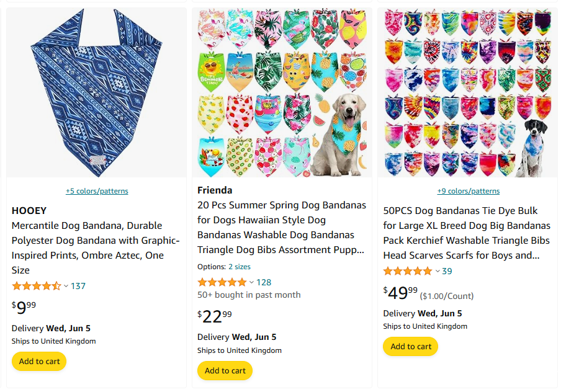Add HOOEY bandana to cart
Screen dimensions: 561x392
pyautogui.click(x=39, y=362)
